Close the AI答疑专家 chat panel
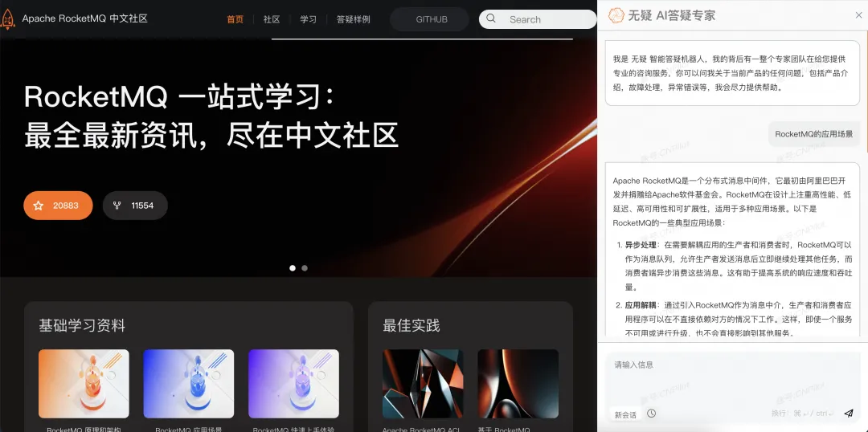 click(858, 15)
